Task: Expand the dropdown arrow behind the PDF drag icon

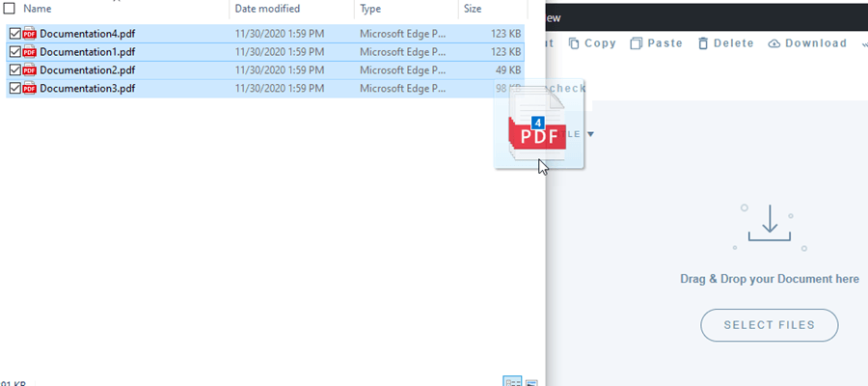Action: point(590,134)
